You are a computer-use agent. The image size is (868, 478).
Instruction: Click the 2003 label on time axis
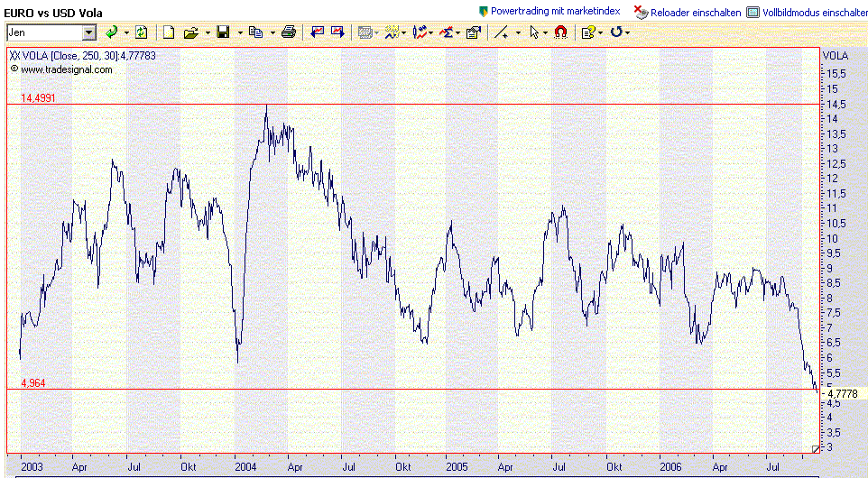(x=32, y=466)
